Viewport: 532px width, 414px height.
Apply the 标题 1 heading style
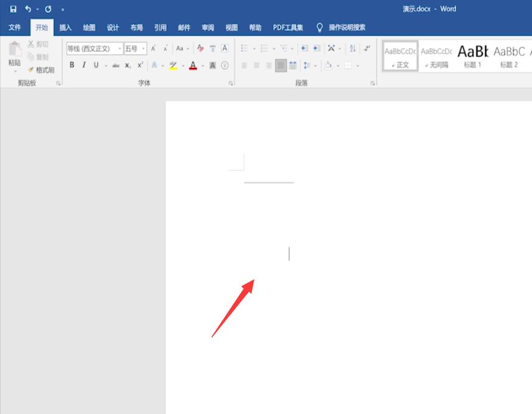click(473, 56)
